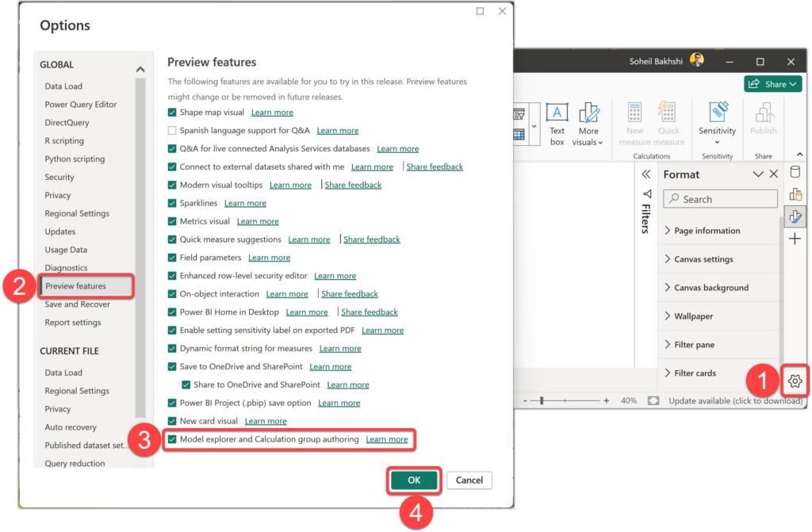
Task: Open Learn more for Model explorer feature
Action: click(386, 439)
